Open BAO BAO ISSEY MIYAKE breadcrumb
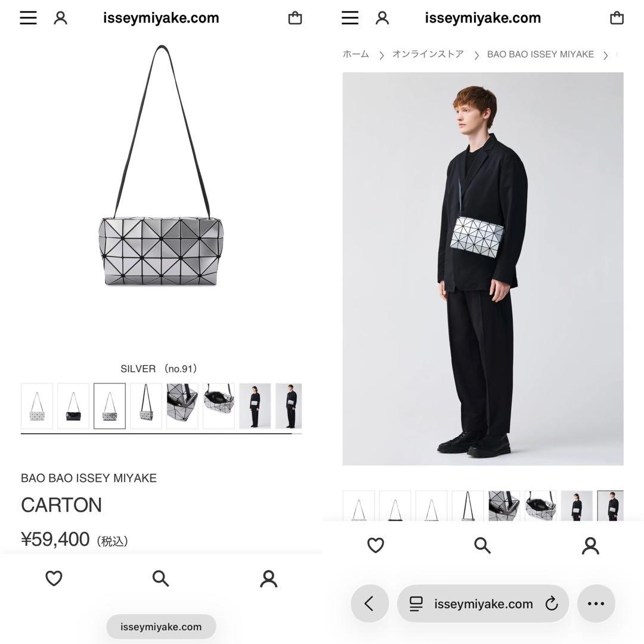Image resolution: width=644 pixels, height=644 pixels. click(540, 54)
